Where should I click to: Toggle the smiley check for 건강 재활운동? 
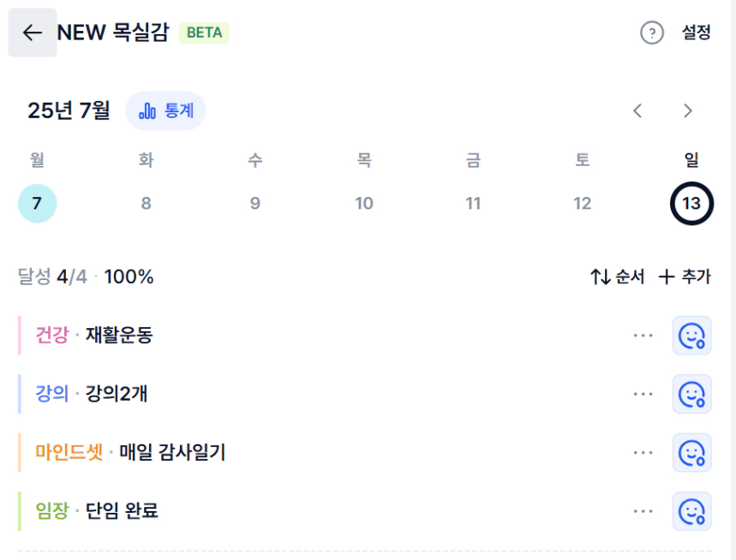(x=692, y=336)
